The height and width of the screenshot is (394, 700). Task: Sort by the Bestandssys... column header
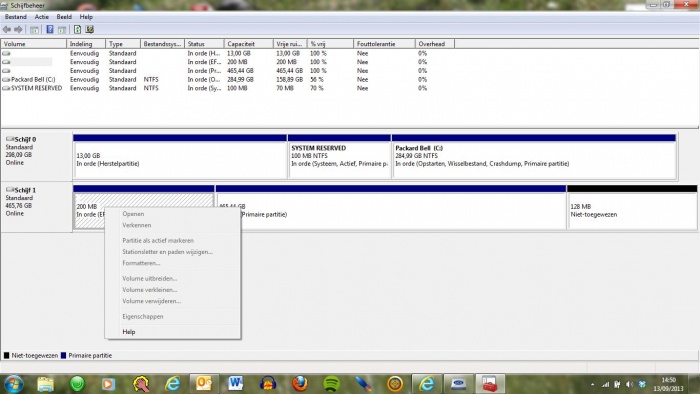pos(162,44)
